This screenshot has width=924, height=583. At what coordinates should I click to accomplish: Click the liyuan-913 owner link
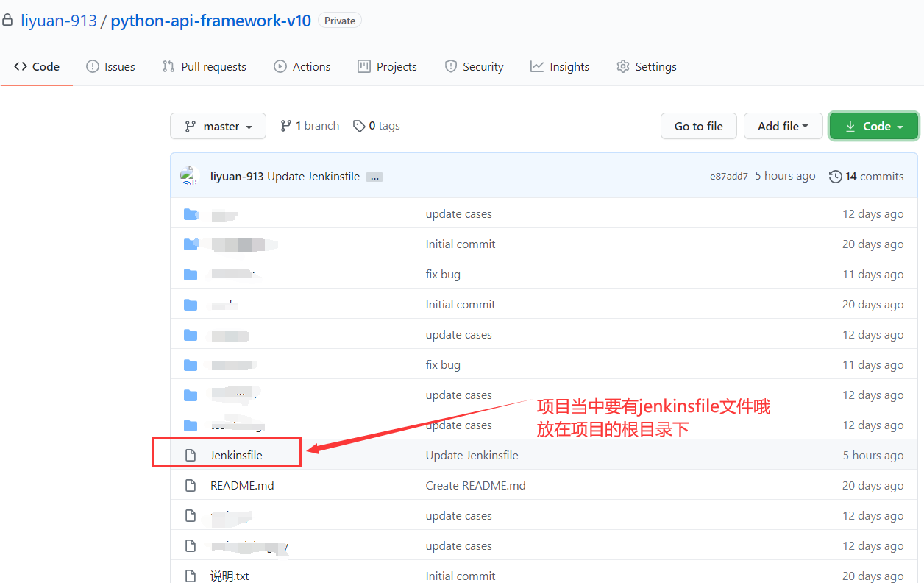tap(59, 21)
